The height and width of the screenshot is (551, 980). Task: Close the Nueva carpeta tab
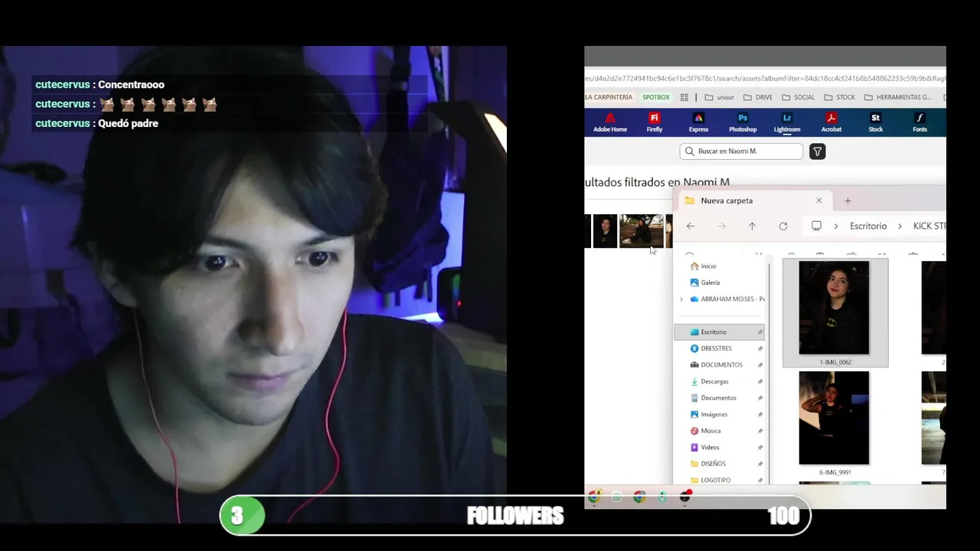pyautogui.click(x=819, y=201)
